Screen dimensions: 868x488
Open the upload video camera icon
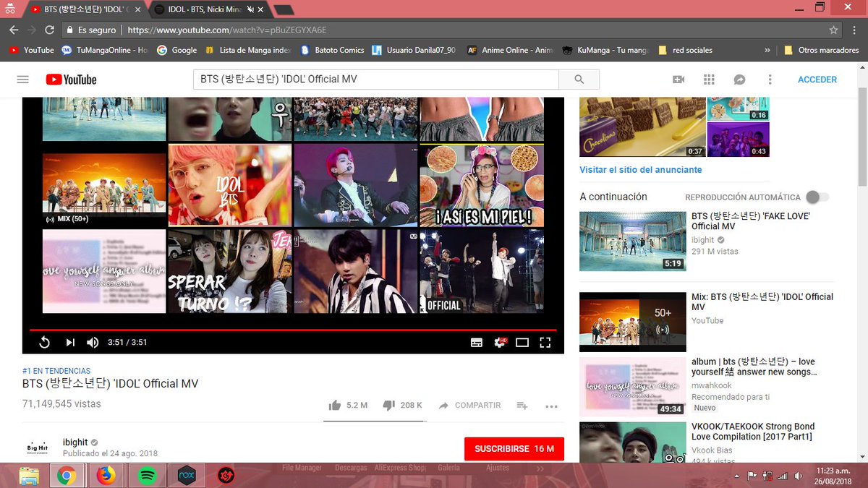pos(678,80)
